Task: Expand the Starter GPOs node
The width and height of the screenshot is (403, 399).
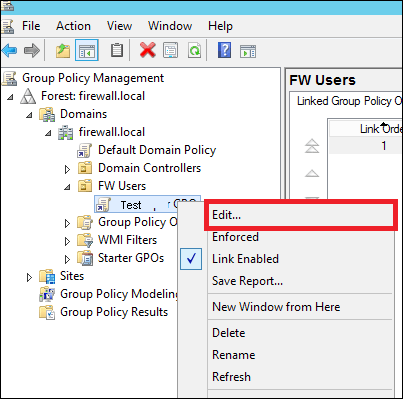Action: click(67, 259)
